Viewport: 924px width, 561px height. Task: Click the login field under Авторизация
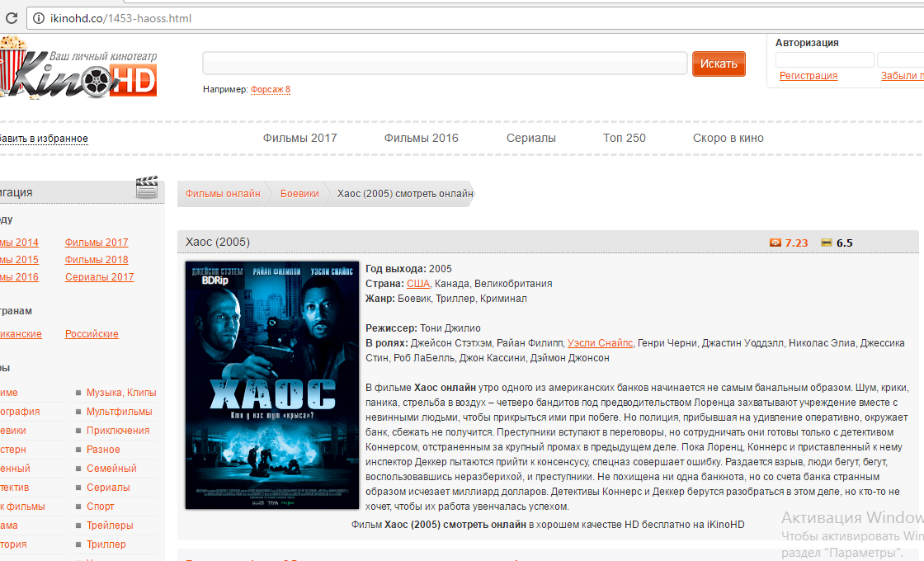(824, 59)
